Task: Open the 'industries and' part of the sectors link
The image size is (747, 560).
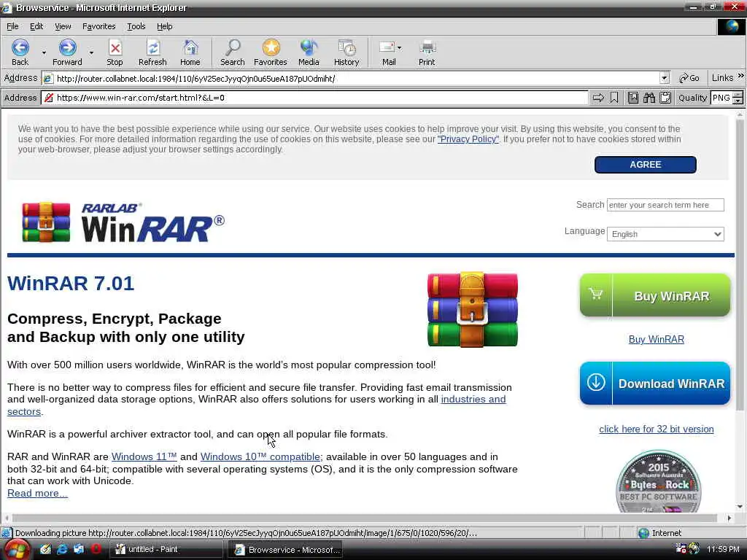Action: 473,400
